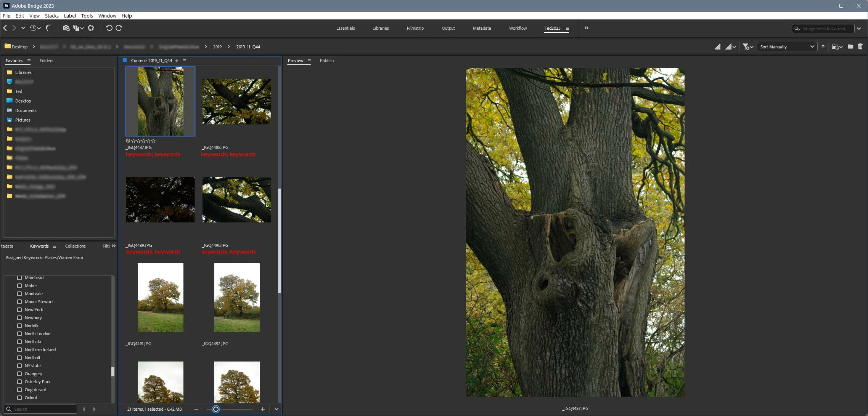Screen dimensions: 868x416
Task: Create new folder icon in path bar
Action: coord(850,46)
